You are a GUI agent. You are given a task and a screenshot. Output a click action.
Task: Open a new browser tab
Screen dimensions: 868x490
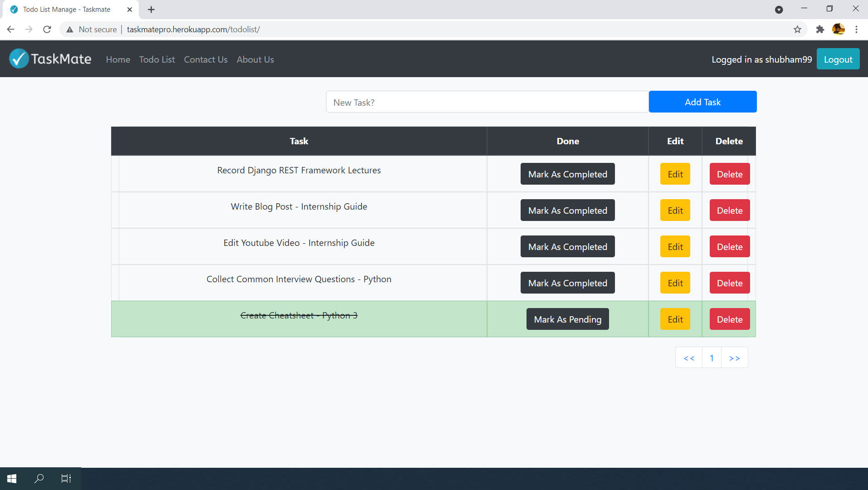tap(151, 9)
